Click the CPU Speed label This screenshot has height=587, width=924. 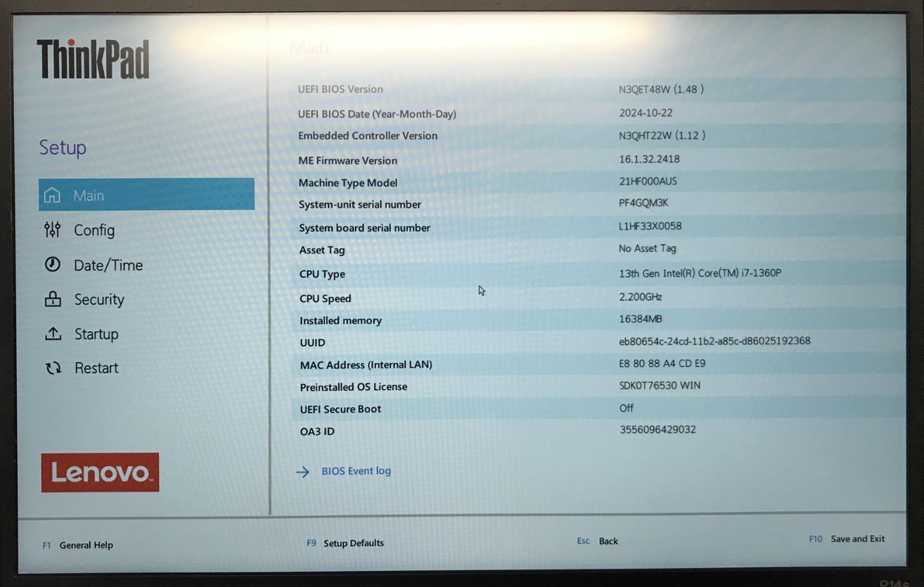(325, 298)
